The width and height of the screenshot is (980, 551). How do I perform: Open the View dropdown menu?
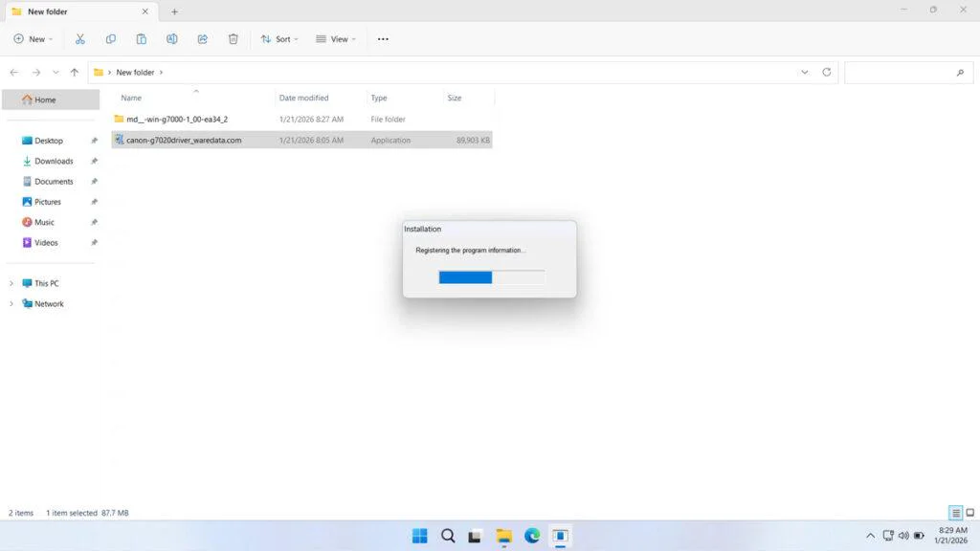pyautogui.click(x=335, y=38)
